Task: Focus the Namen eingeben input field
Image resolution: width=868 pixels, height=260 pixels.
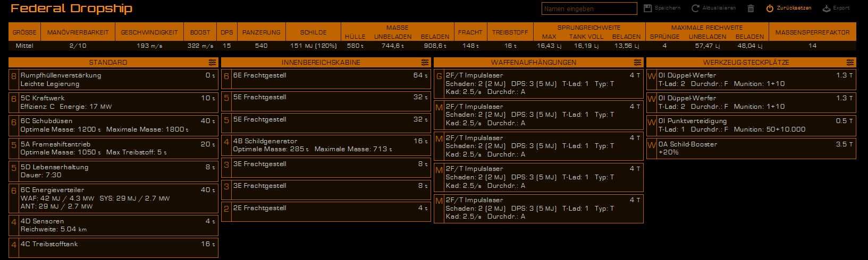Action: pos(589,8)
